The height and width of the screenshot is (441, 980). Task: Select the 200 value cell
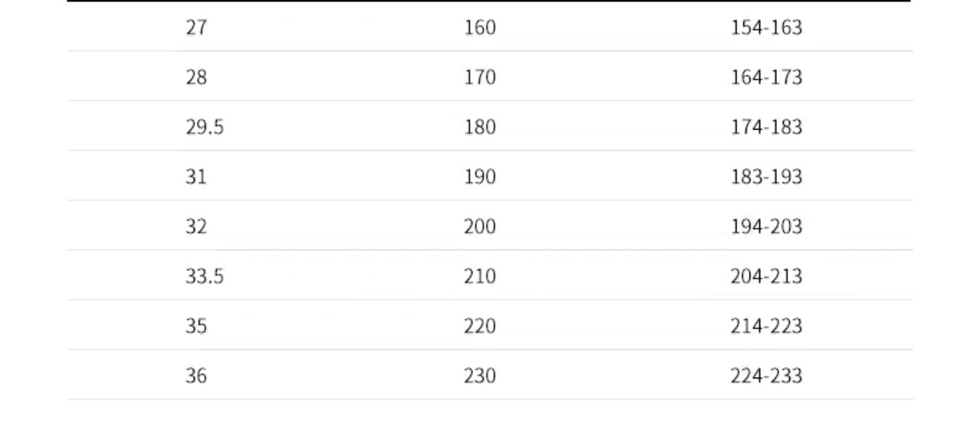tap(479, 227)
